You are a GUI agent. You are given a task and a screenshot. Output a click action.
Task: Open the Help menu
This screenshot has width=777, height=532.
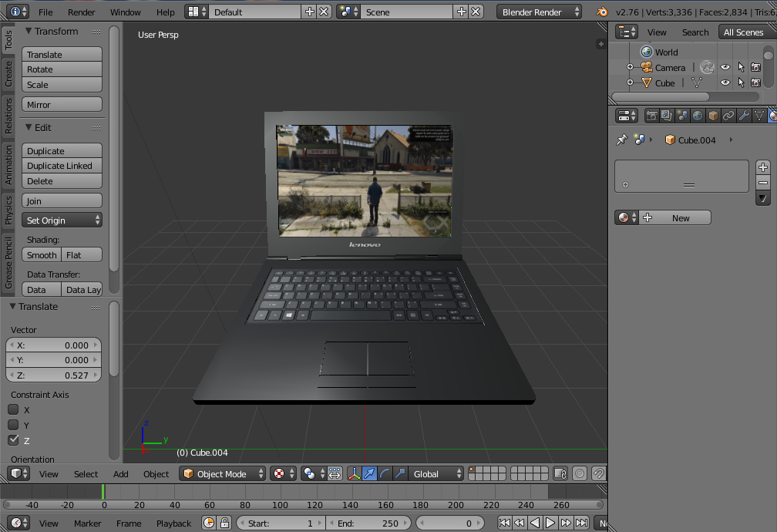[166, 12]
